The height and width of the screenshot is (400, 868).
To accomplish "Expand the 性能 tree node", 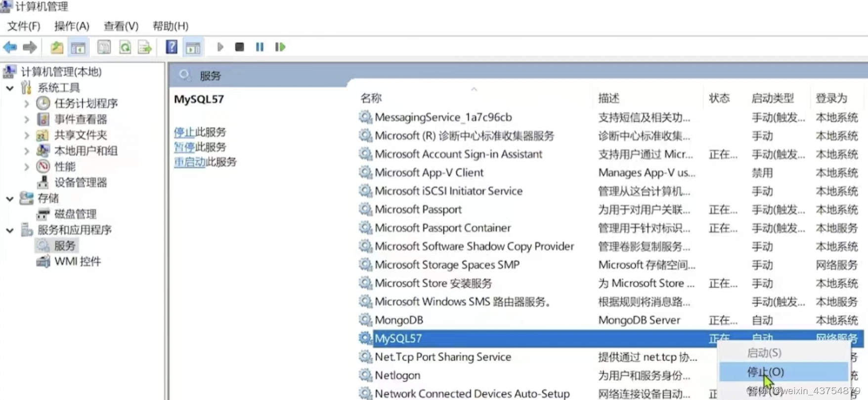I will click(27, 167).
